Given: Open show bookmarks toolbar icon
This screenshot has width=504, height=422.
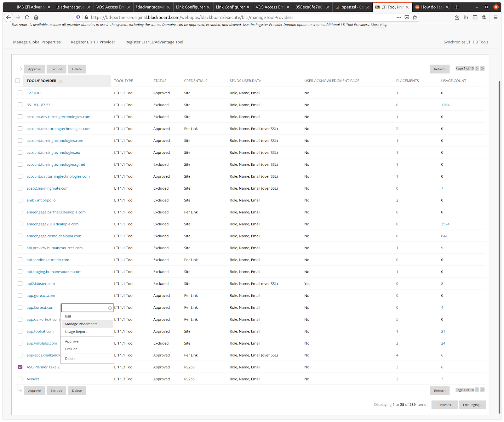Looking at the screenshot, I should point(457,17).
